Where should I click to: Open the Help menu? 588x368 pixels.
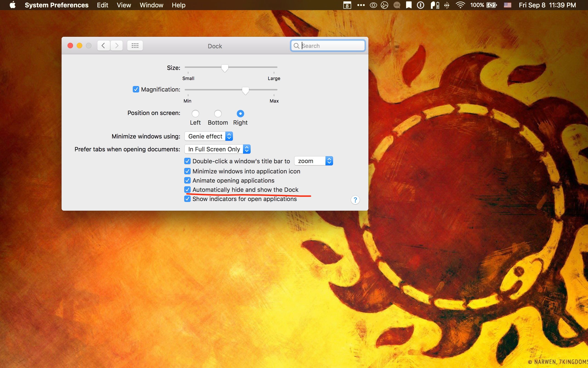point(179,5)
